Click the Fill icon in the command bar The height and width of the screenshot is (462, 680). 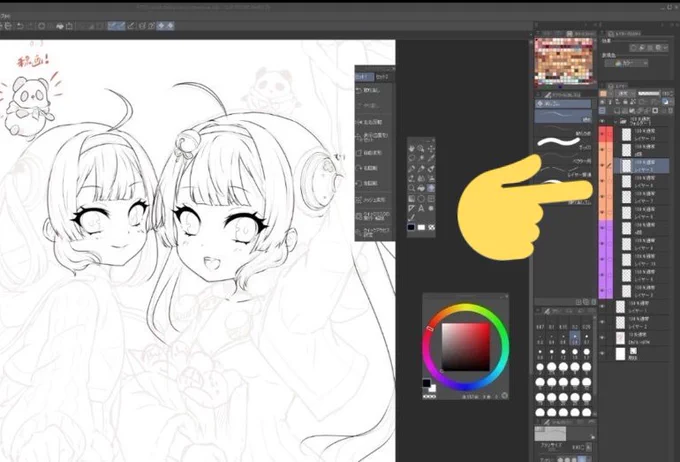[60, 26]
